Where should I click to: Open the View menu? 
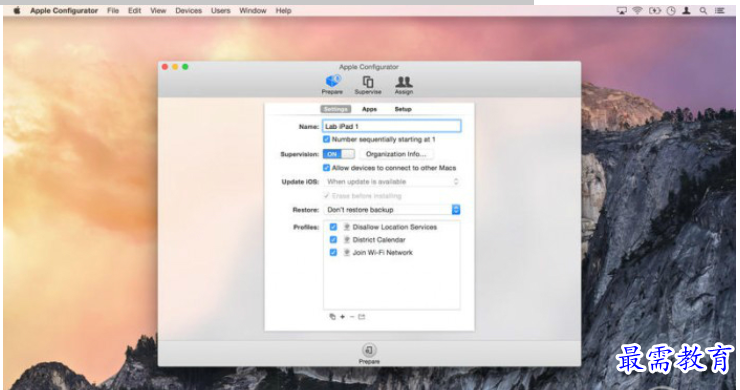[158, 10]
